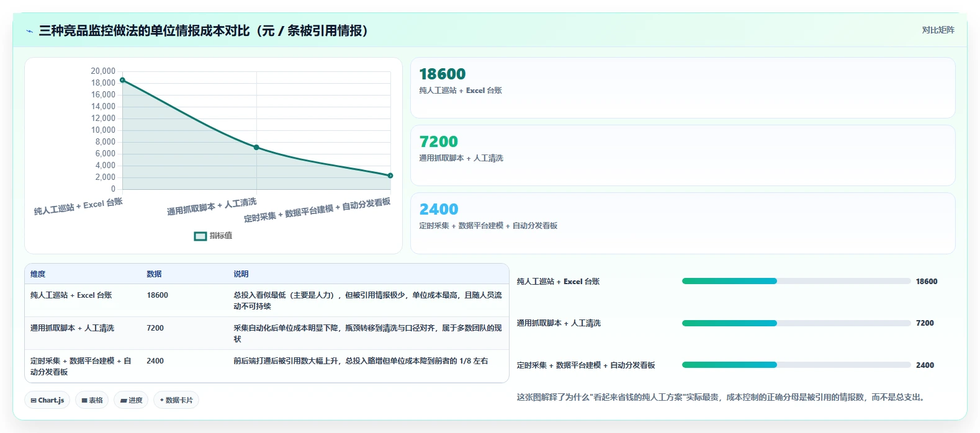Click progress bar for 通用抓取脚本 row
980x433 pixels.
[796, 323]
